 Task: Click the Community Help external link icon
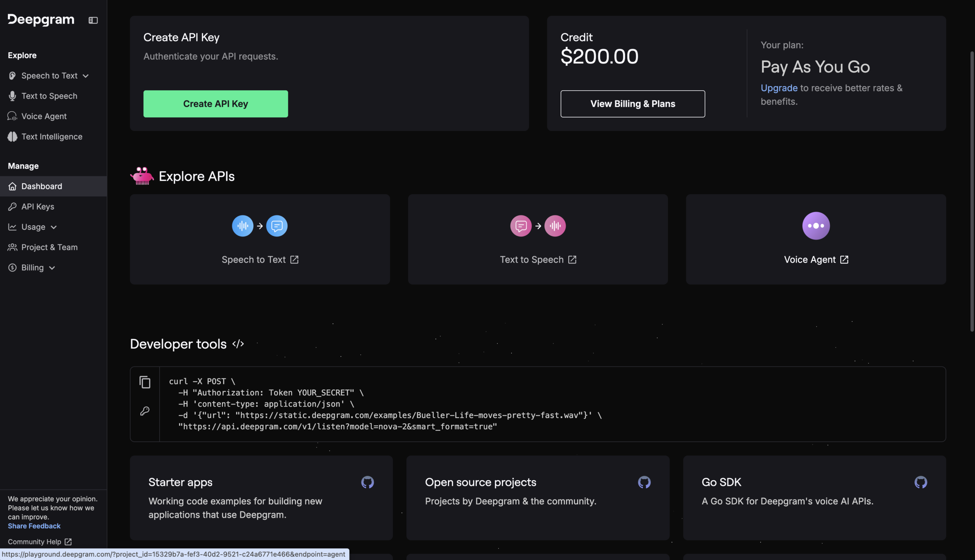[x=68, y=542]
